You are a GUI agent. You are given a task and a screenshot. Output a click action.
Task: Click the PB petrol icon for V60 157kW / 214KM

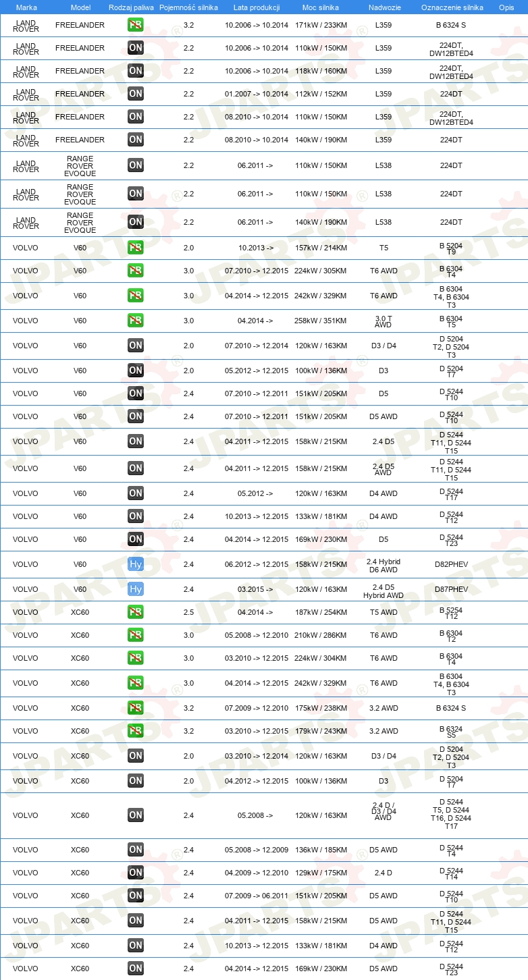coord(136,248)
